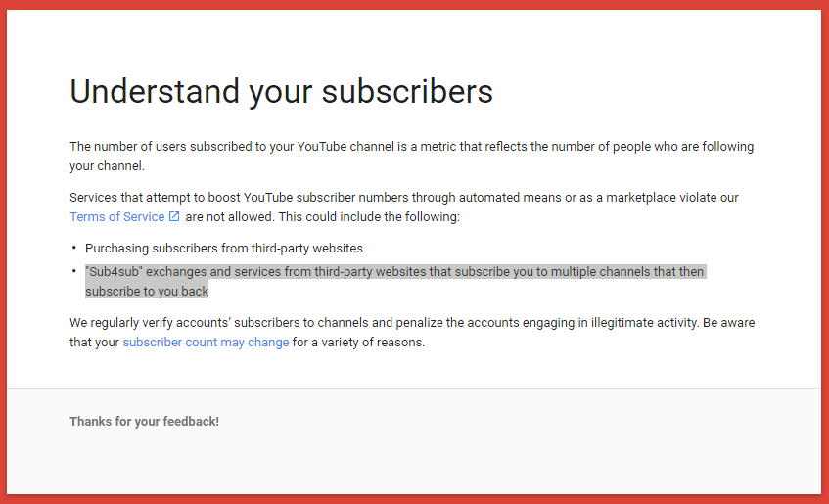Click the "Thanks for your feedback!" message
This screenshot has width=829, height=504.
144,421
